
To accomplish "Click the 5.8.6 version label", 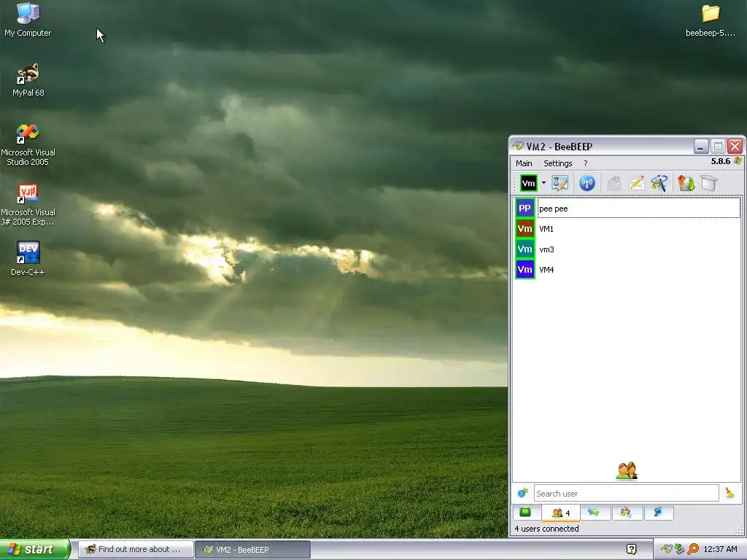I will [720, 161].
